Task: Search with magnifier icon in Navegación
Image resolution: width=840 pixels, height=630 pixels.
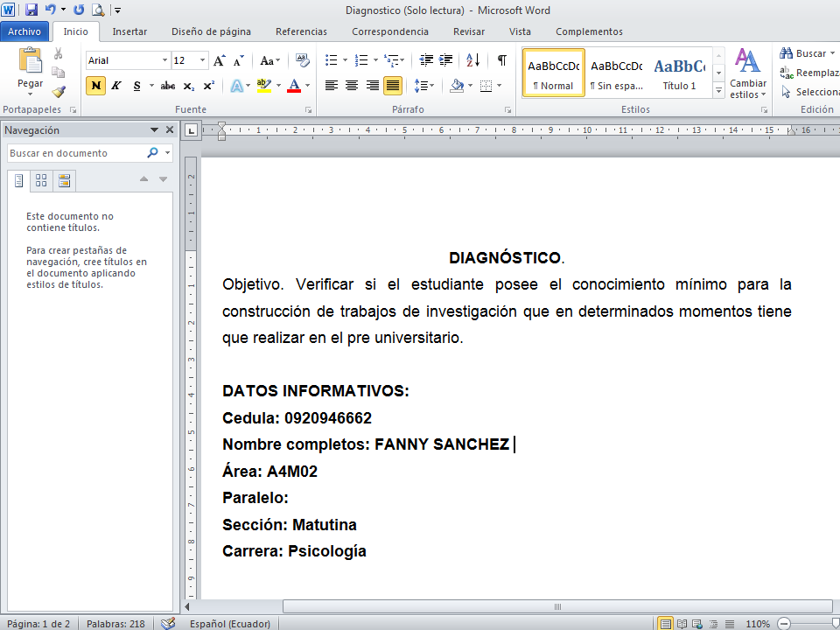Action: click(152, 152)
